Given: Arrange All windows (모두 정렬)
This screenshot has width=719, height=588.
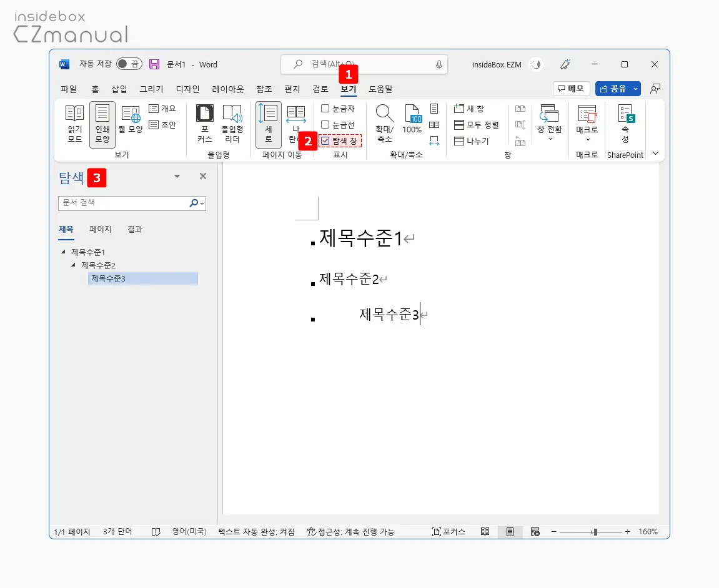Looking at the screenshot, I should pyautogui.click(x=476, y=125).
